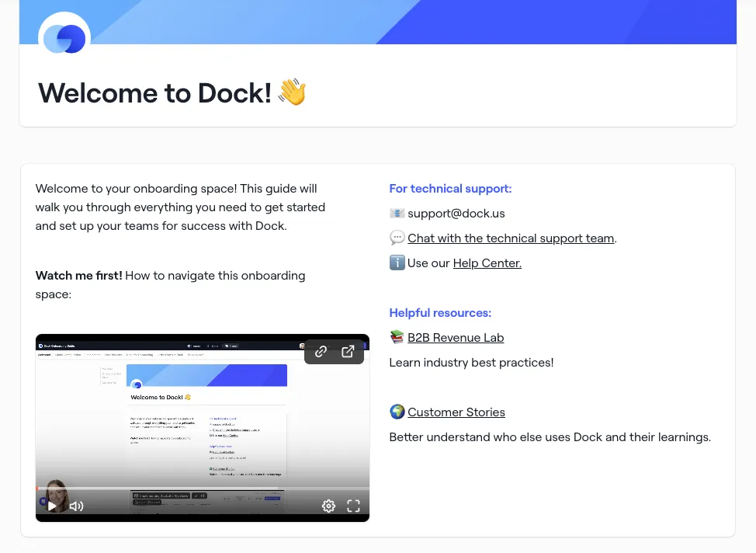Click the Watch me first! bold text

pyautogui.click(x=78, y=276)
